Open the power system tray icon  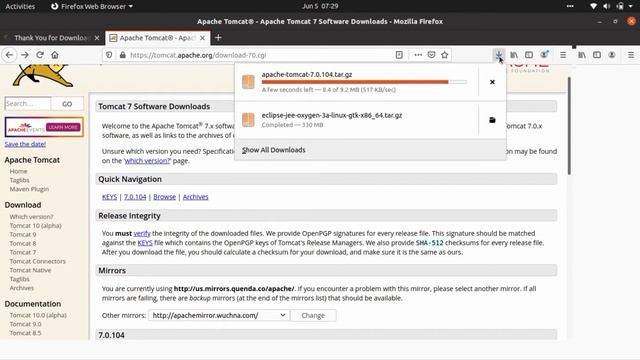(x=620, y=6)
